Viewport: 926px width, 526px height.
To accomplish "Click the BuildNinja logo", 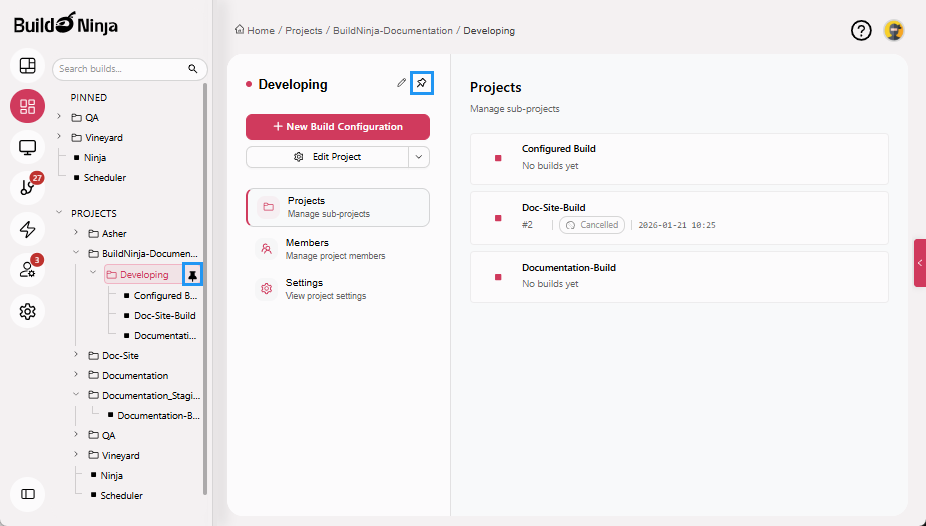I will pos(66,24).
